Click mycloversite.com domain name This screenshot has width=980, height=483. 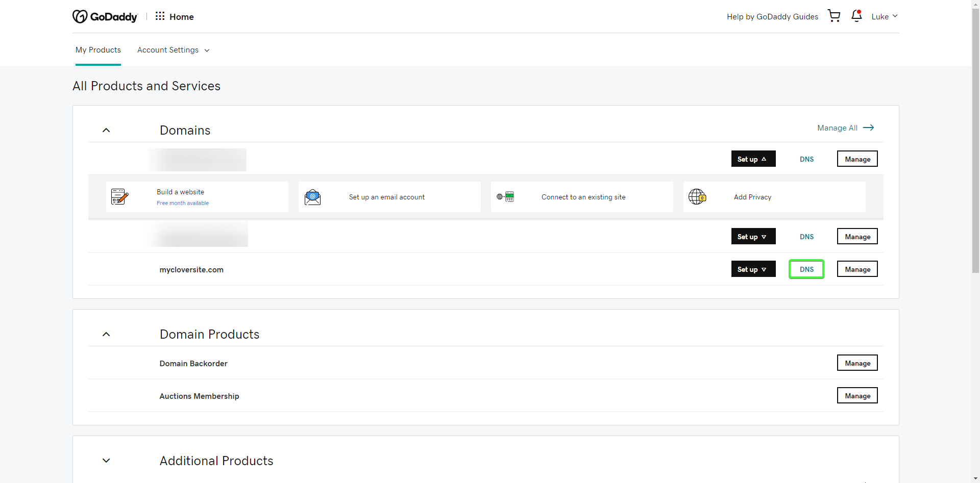click(x=191, y=269)
